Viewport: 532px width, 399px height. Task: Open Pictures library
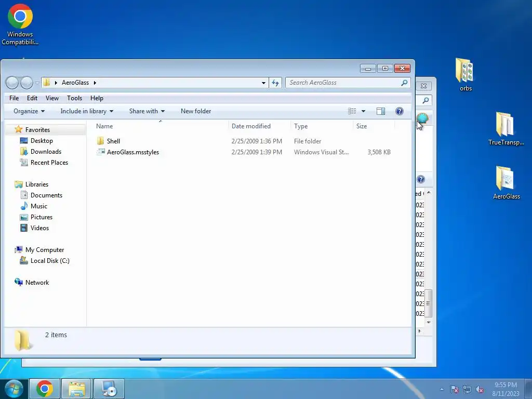[x=42, y=217]
